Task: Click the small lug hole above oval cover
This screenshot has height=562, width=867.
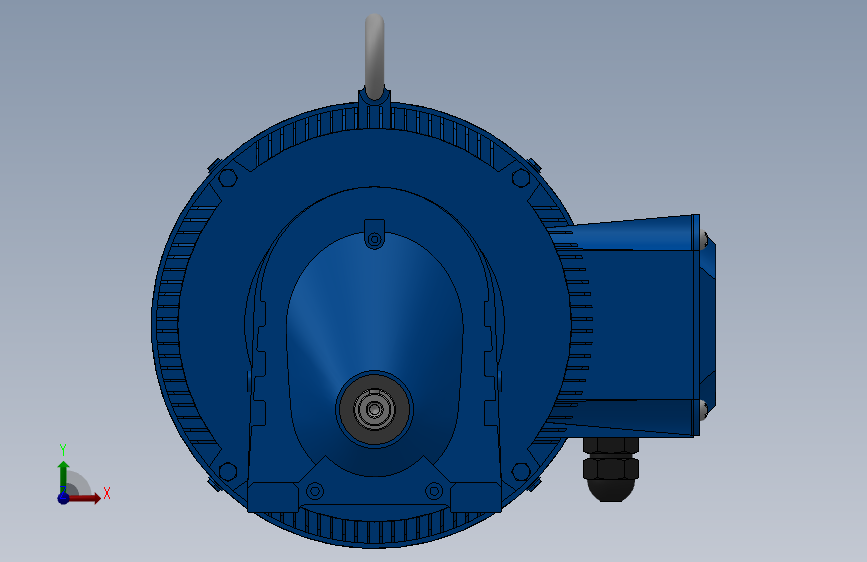Action: (x=374, y=240)
